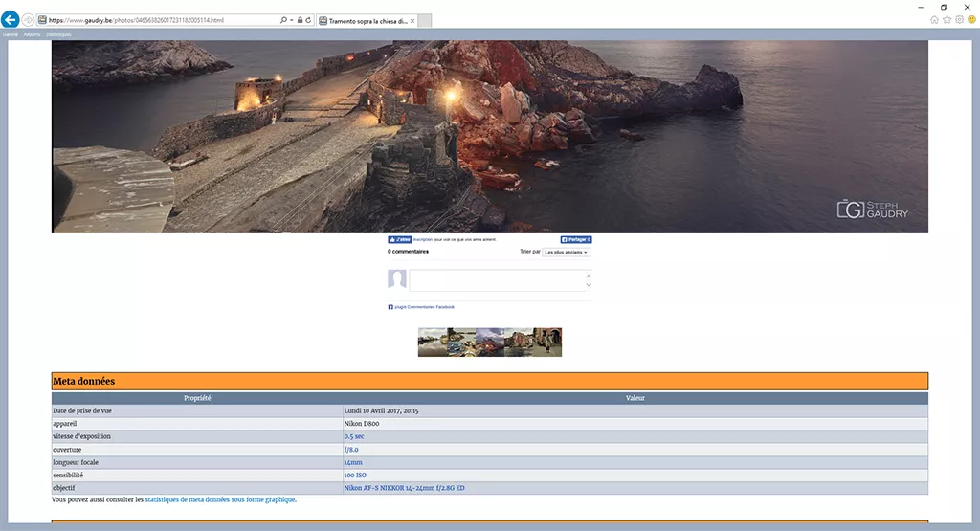Open the Albums menu item
The image size is (980, 531).
32,34
